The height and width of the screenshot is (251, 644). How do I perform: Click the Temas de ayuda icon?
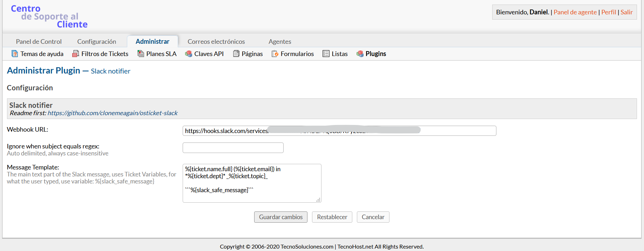tap(15, 54)
